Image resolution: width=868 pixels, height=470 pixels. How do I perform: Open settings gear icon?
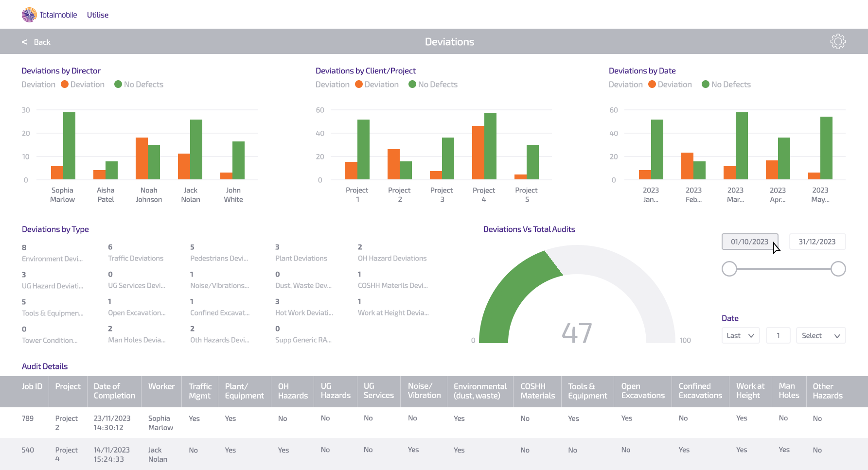pos(837,42)
